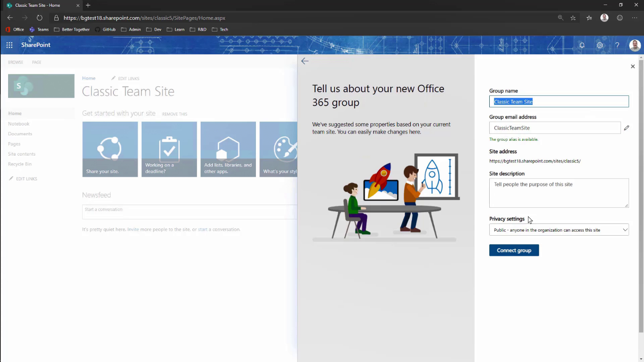Click the browser back arrow
The width and height of the screenshot is (644, 362).
click(10, 18)
